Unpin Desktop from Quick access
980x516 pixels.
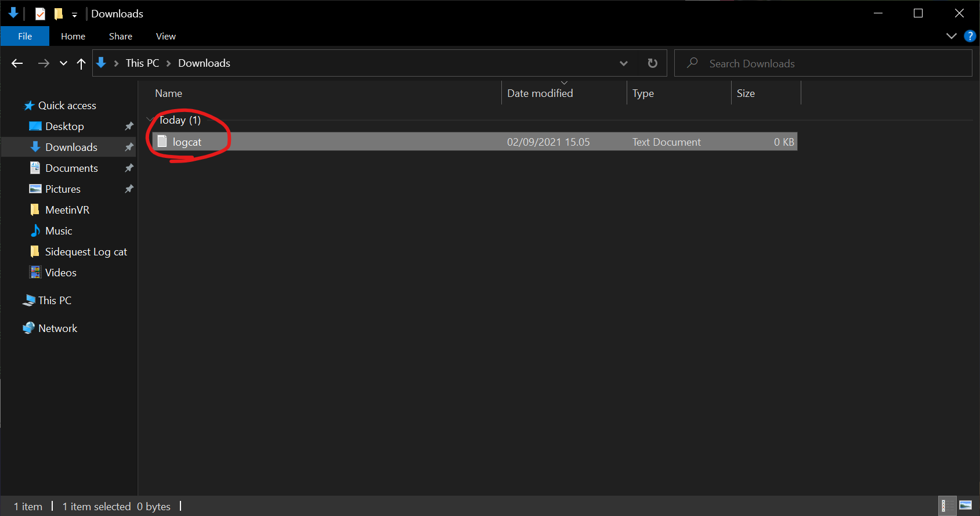129,126
